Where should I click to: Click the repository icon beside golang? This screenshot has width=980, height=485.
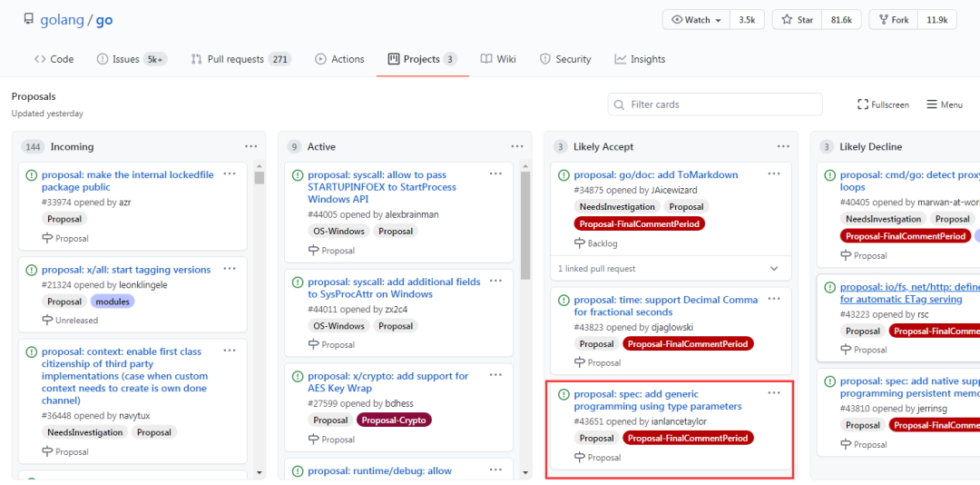point(29,19)
